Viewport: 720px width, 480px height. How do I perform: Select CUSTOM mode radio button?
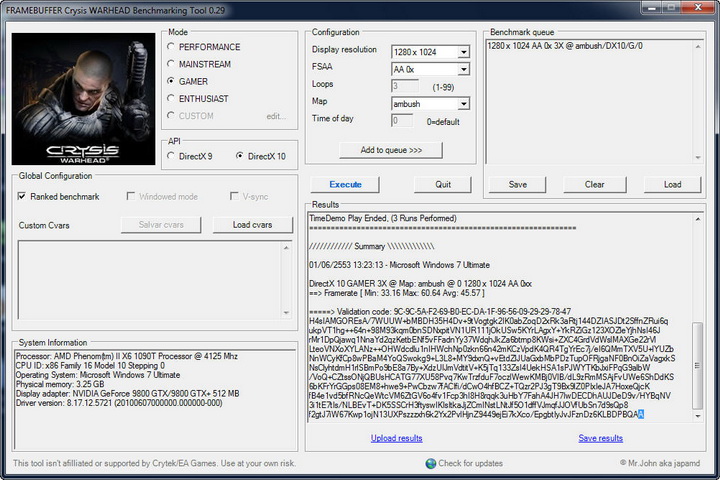[x=171, y=116]
